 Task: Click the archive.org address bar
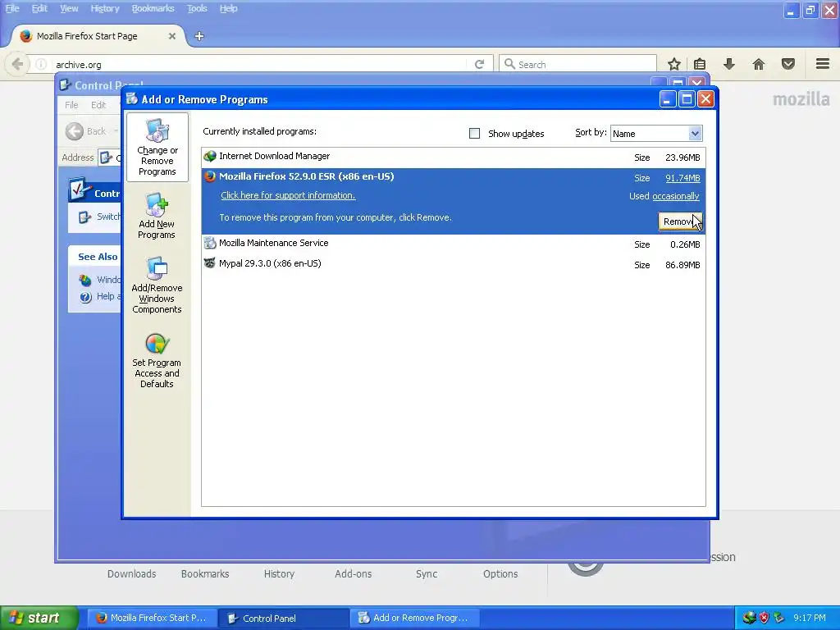click(260, 64)
